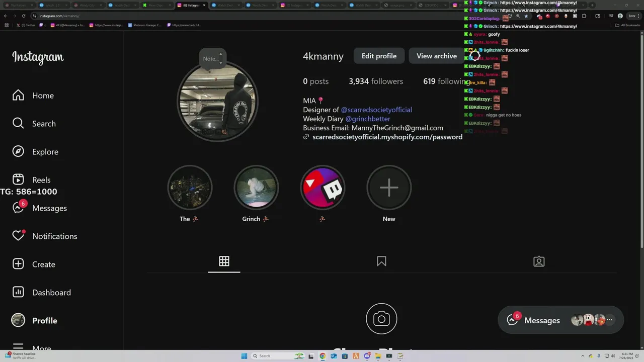Go to Explore in the sidebar
Screen dimensions: 644x362
[x=35, y=152]
